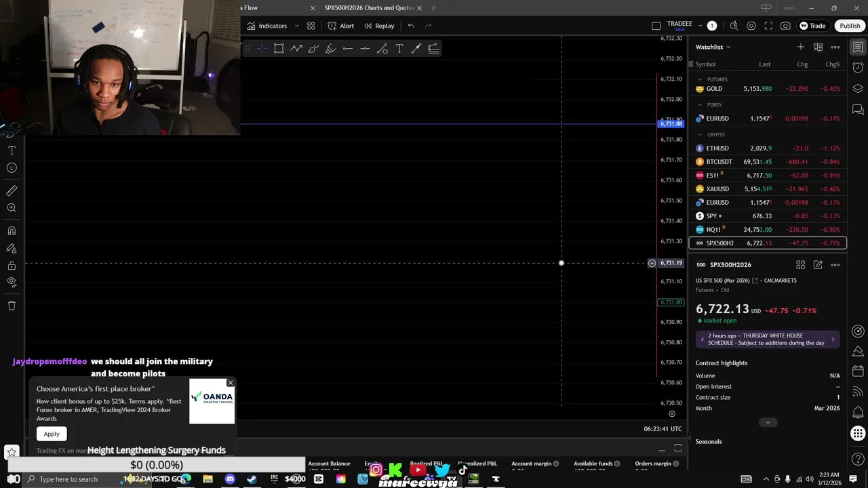This screenshot has height=488, width=868.
Task: Open the Thursday White House schedule news
Action: pyautogui.click(x=768, y=340)
